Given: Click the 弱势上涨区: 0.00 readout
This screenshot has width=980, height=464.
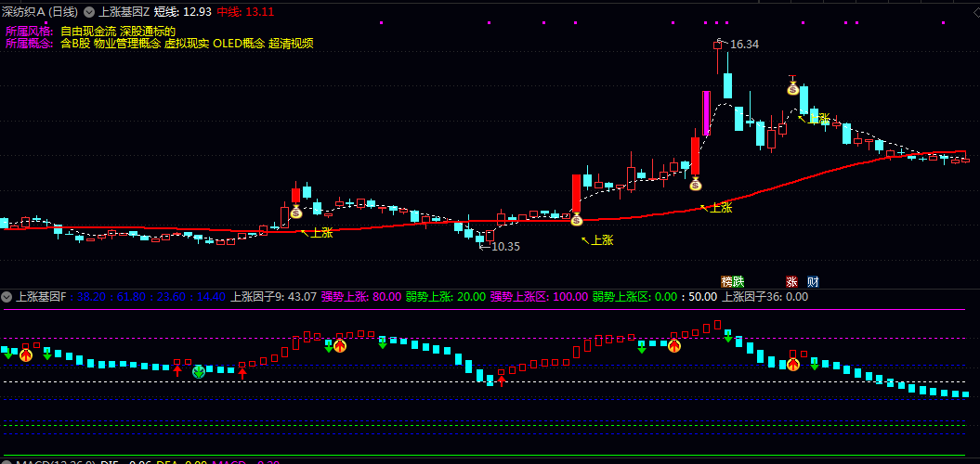Looking at the screenshot, I should 635,297.
